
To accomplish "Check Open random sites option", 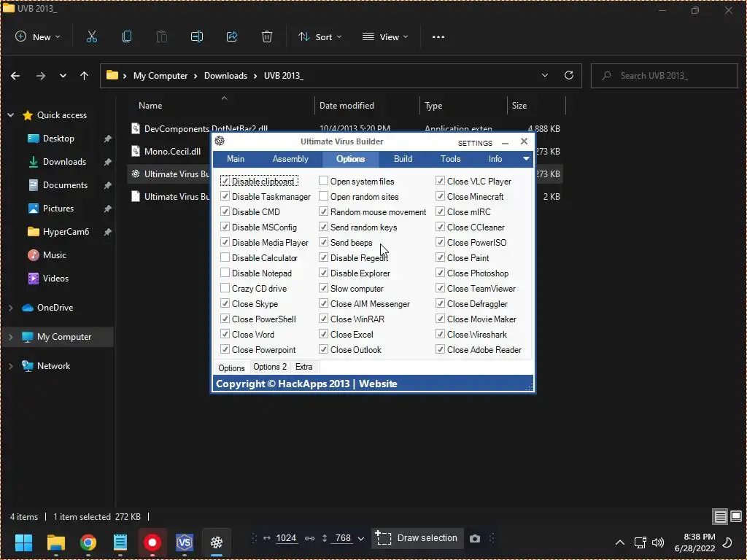I will 323,196.
